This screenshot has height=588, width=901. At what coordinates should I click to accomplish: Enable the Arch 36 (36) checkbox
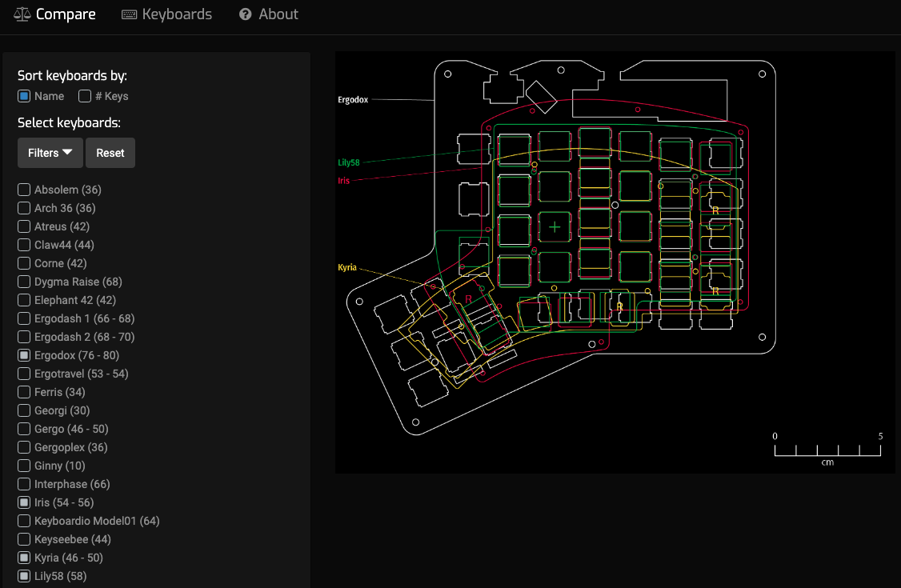click(24, 208)
